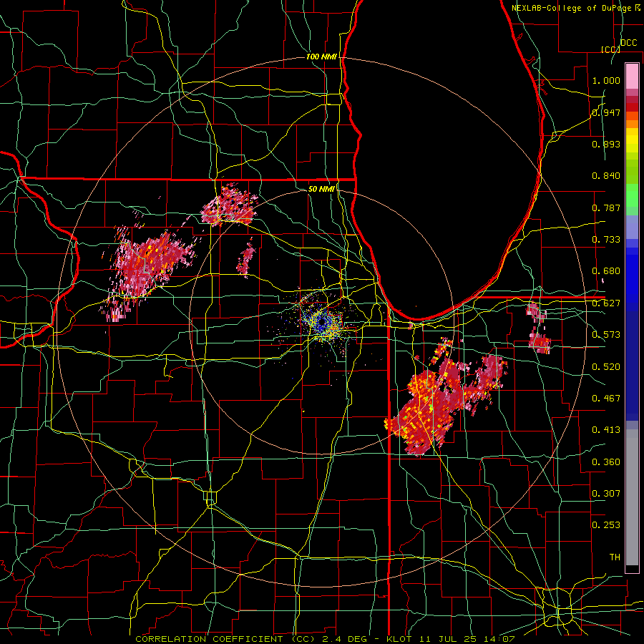The image size is (644, 644).
Task: Click the Correlation Coefficient KLOT product title
Action: point(325,639)
